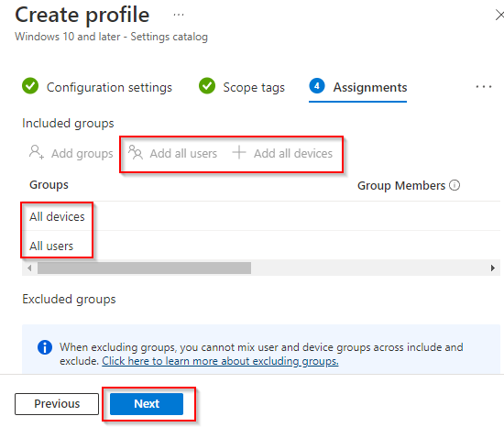
Task: Click the Scope tags green checkmark icon
Action: (x=207, y=86)
